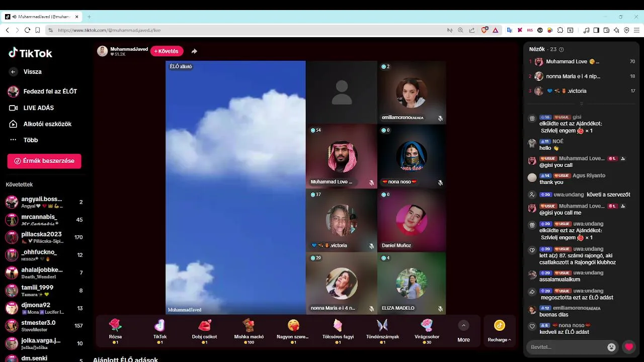Open followed account angyall.boss...
The image size is (644, 362).
[x=44, y=202]
